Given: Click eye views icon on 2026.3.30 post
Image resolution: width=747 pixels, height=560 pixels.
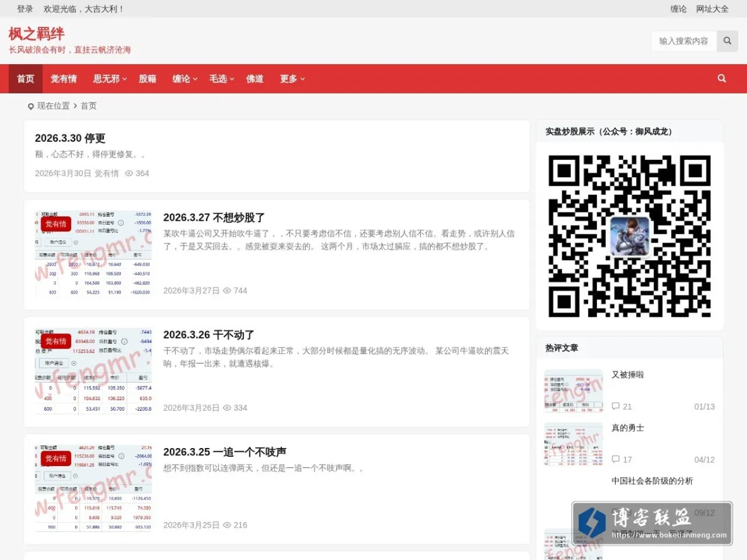Looking at the screenshot, I should (x=129, y=174).
